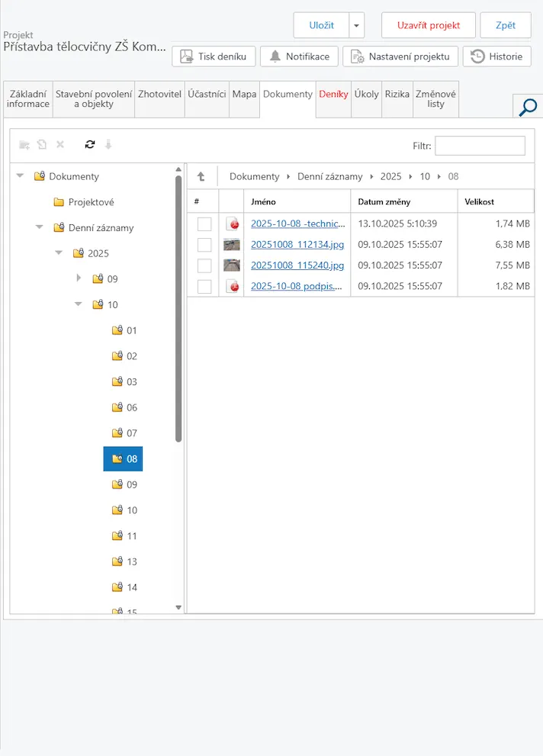The height and width of the screenshot is (756, 543).
Task: Go up one folder level arrow
Action: [201, 176]
